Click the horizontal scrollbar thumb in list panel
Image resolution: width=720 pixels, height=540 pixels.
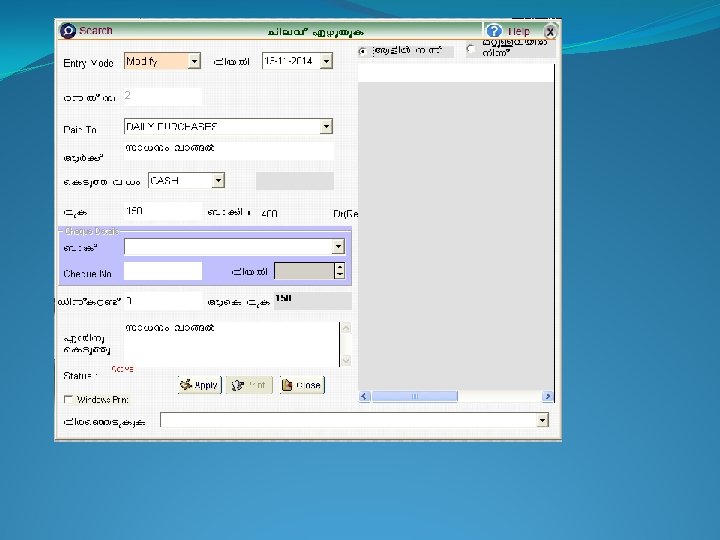(414, 396)
